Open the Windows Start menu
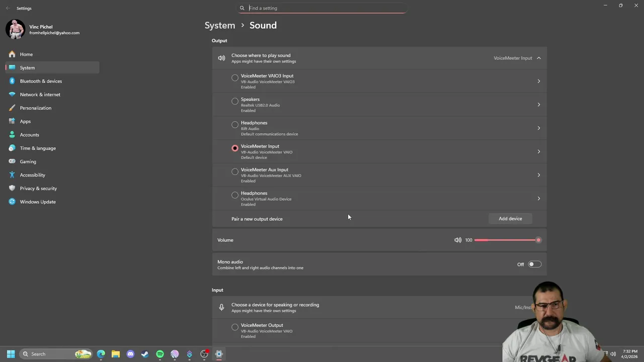Viewport: 644px width, 362px height. point(11,354)
